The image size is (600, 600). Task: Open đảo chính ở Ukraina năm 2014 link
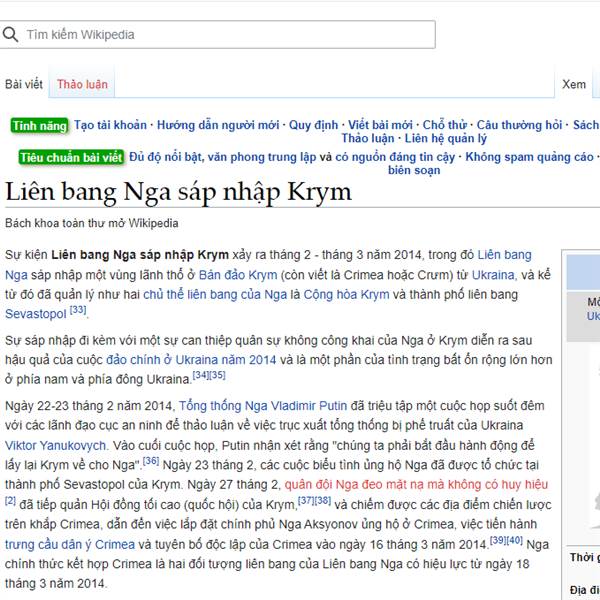[191, 360]
